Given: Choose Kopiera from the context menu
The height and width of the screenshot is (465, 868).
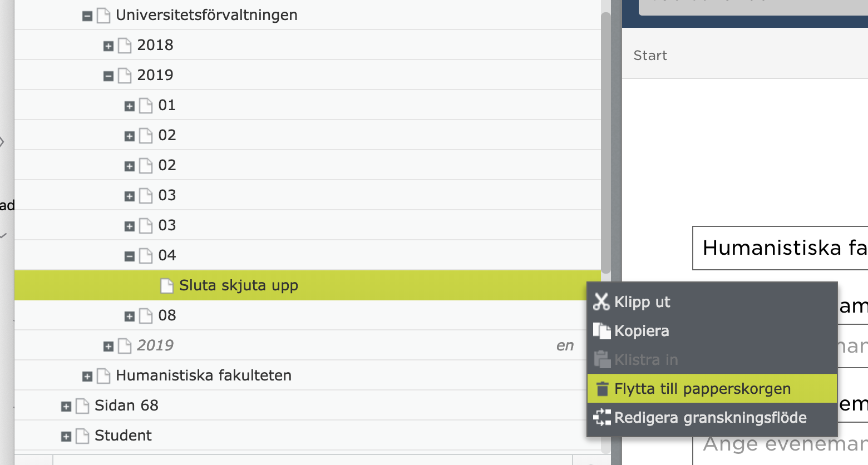Looking at the screenshot, I should (x=642, y=331).
